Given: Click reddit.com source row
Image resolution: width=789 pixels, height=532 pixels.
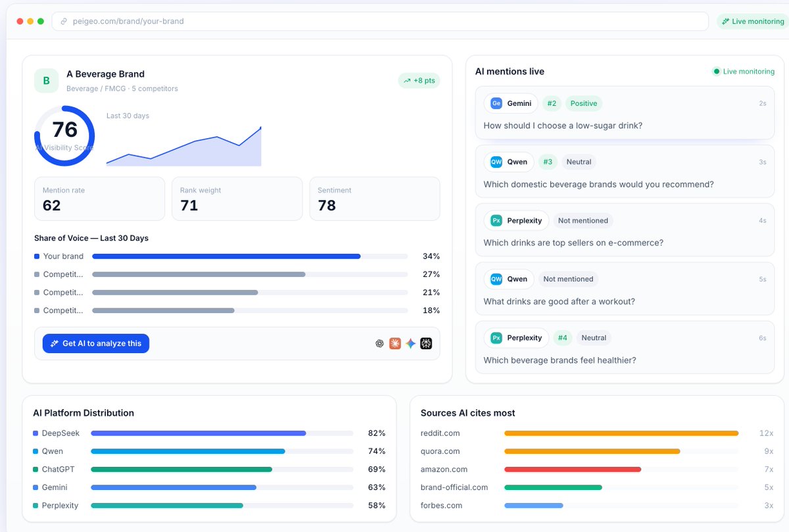Looking at the screenshot, I should tap(597, 433).
